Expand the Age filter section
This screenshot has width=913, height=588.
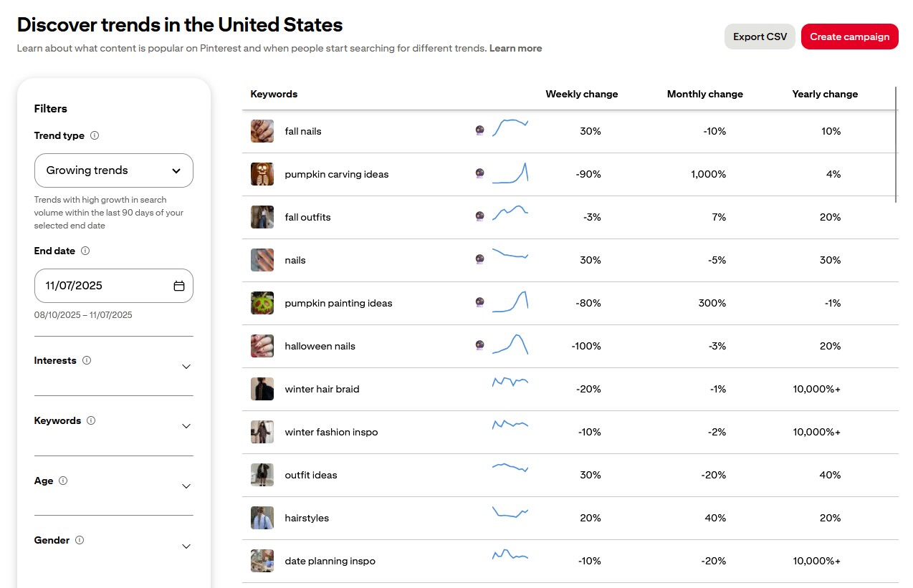pyautogui.click(x=186, y=486)
